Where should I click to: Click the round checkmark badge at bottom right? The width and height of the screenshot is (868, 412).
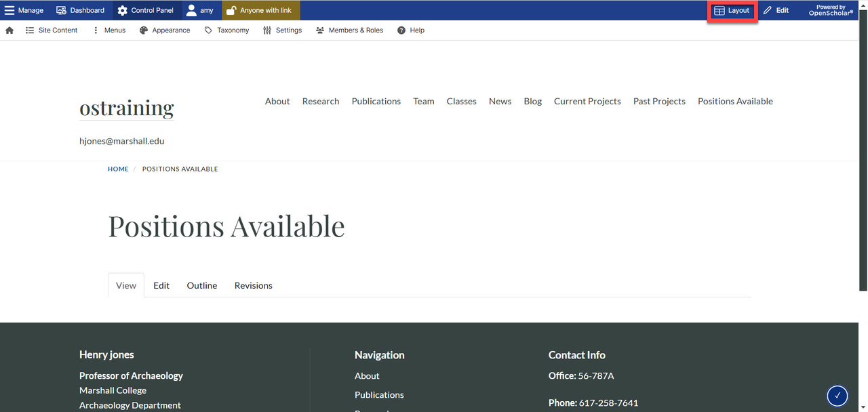[837, 395]
